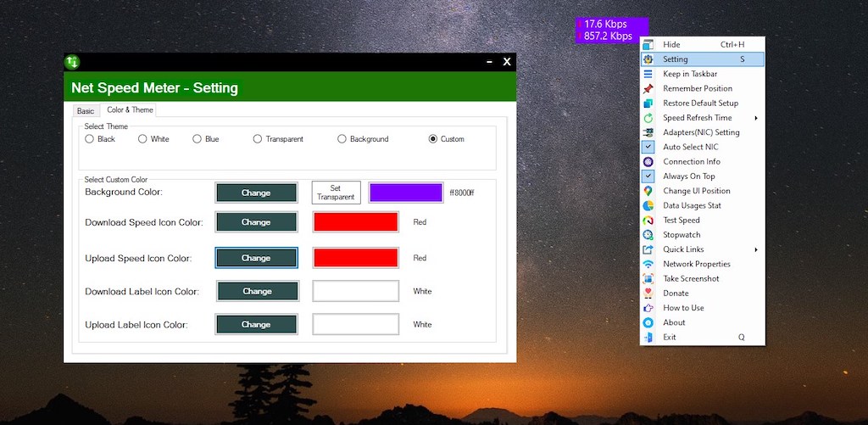
Task: Click the Network Properties wifi icon
Action: 648,264
